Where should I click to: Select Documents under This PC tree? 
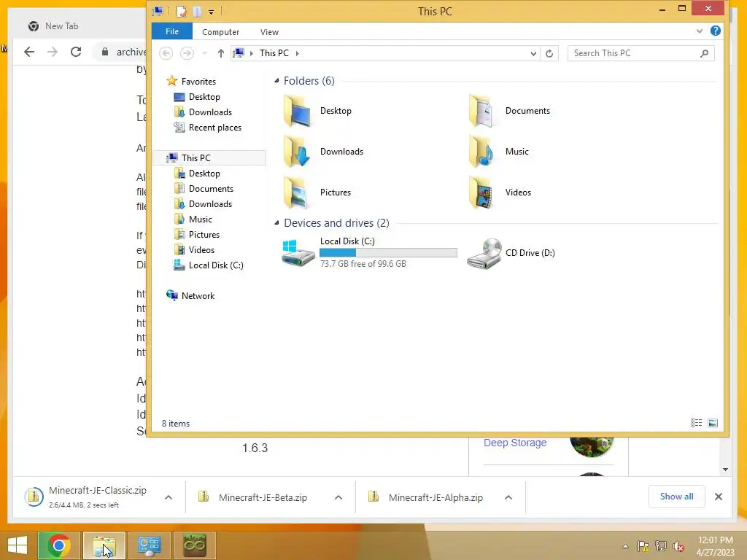[x=211, y=189]
